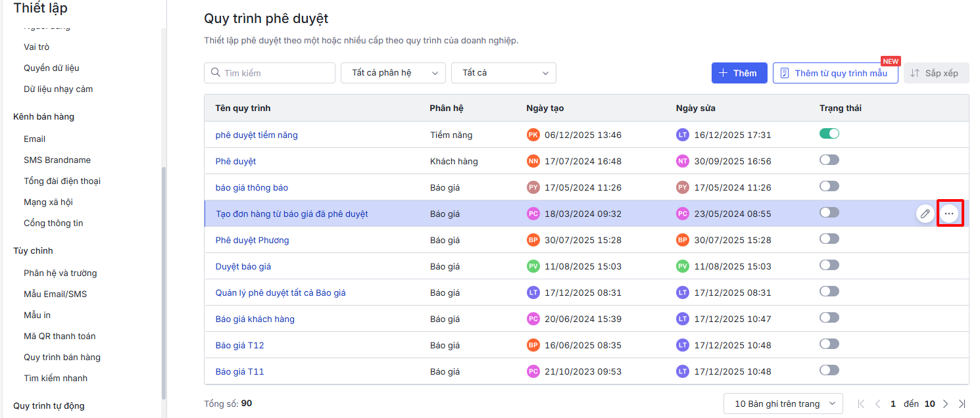
Task: Jump to last page arrow
Action: tap(962, 404)
